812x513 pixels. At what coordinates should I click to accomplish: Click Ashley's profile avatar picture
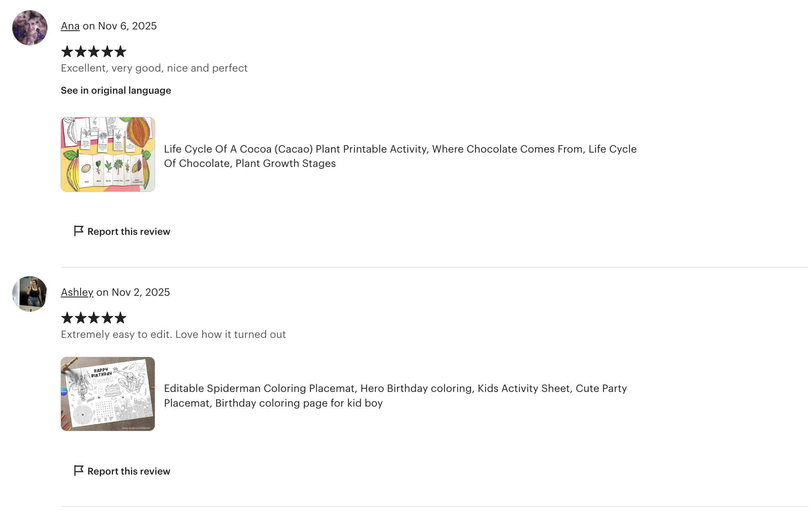[x=30, y=294]
